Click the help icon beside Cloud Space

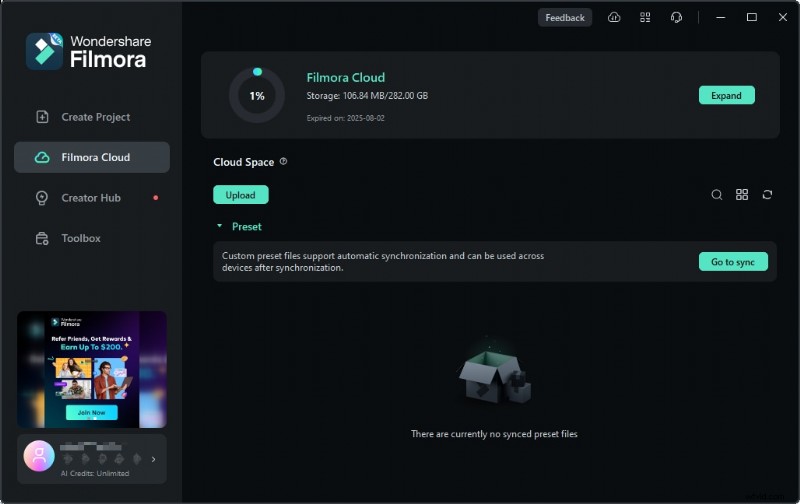[x=283, y=162]
